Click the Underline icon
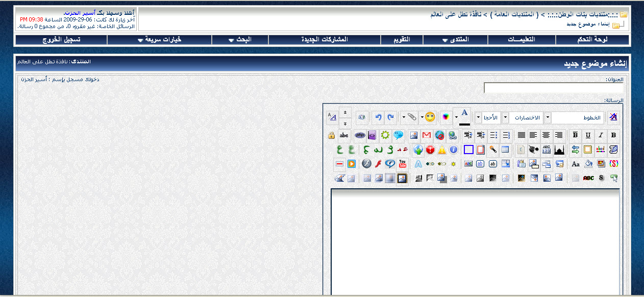Viewport: 644px width, 297px height. tap(588, 135)
